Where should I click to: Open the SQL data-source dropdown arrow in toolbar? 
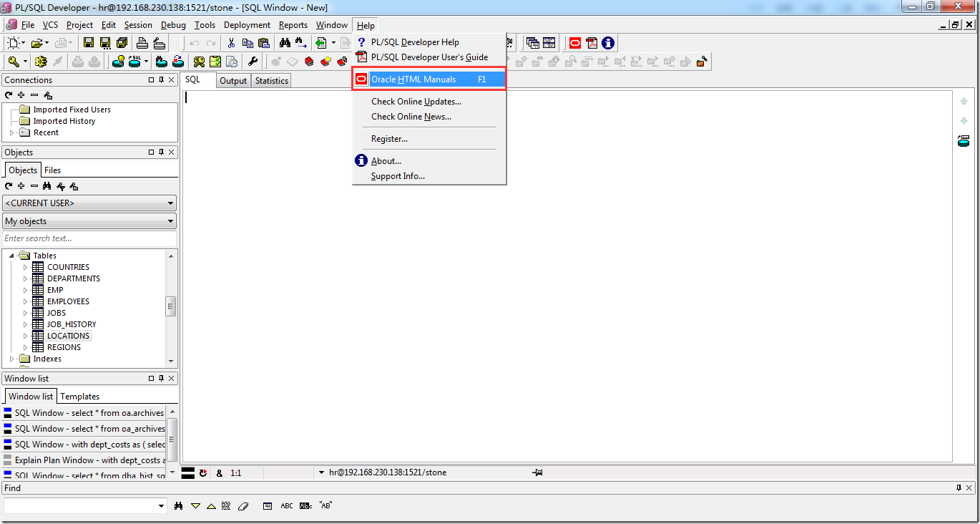(147, 62)
